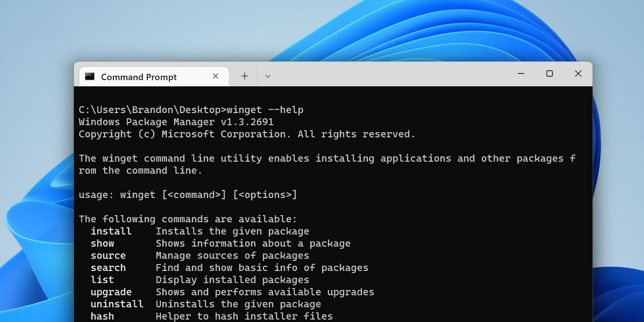
Task: Click the 'hash' helper command text
Action: pyautogui.click(x=102, y=316)
